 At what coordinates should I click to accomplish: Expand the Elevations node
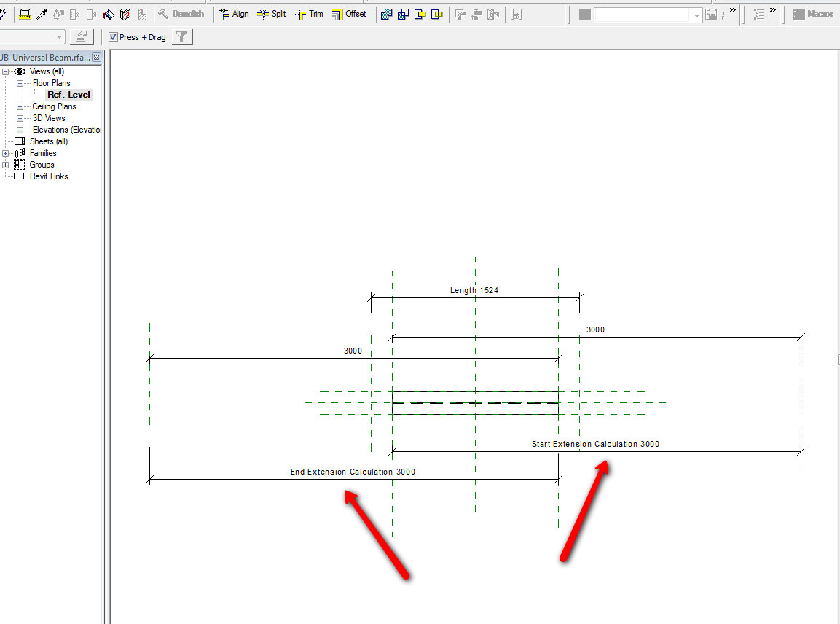click(x=20, y=130)
